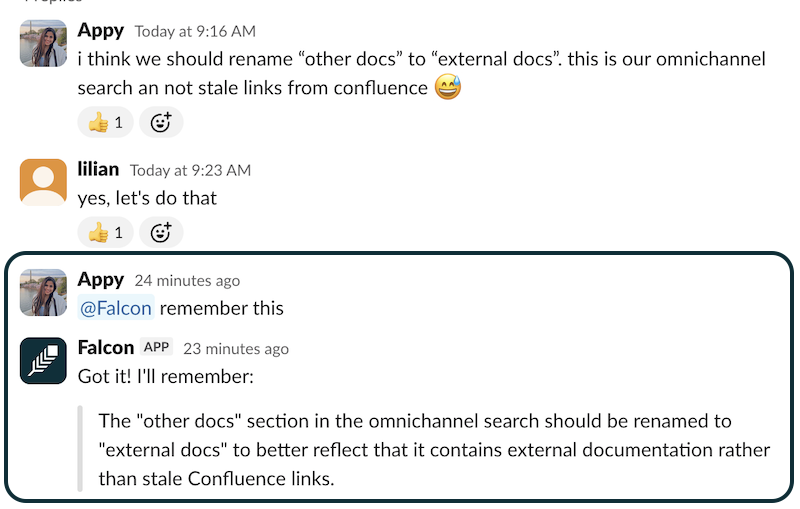Toggle thumbs-up reaction on lilian's reply
This screenshot has width=800, height=509.
tap(105, 232)
